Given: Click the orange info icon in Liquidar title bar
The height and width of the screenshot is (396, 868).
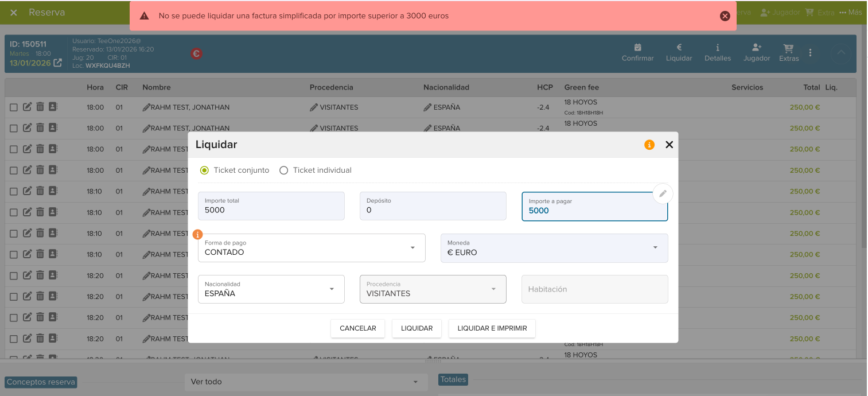Looking at the screenshot, I should click(649, 145).
